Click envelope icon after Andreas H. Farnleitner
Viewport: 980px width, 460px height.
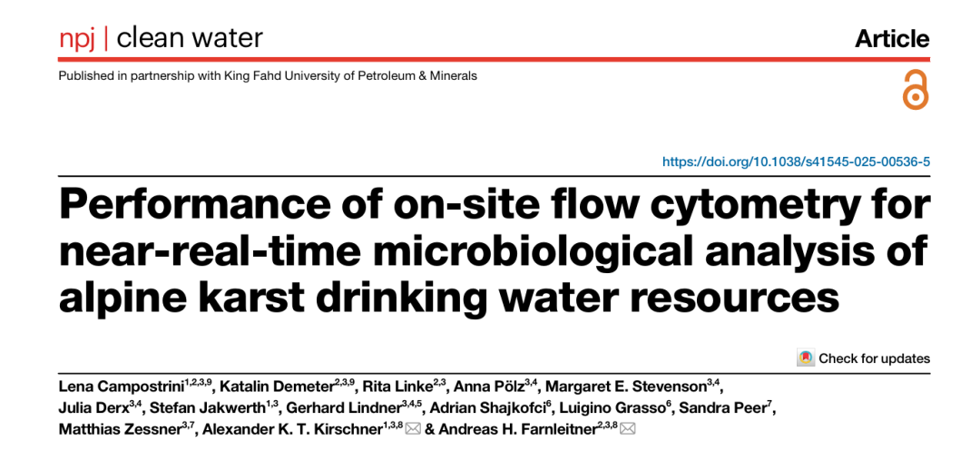tap(628, 429)
